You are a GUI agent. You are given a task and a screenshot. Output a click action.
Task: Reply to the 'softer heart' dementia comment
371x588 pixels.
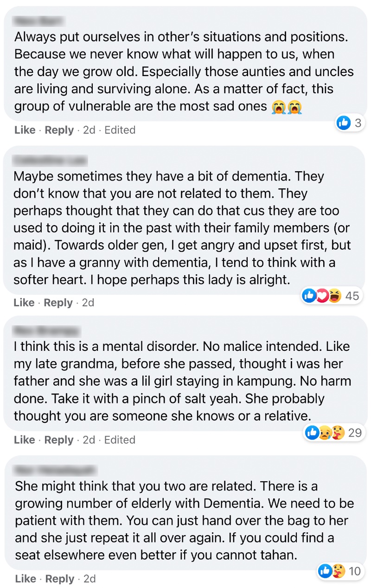pos(58,303)
